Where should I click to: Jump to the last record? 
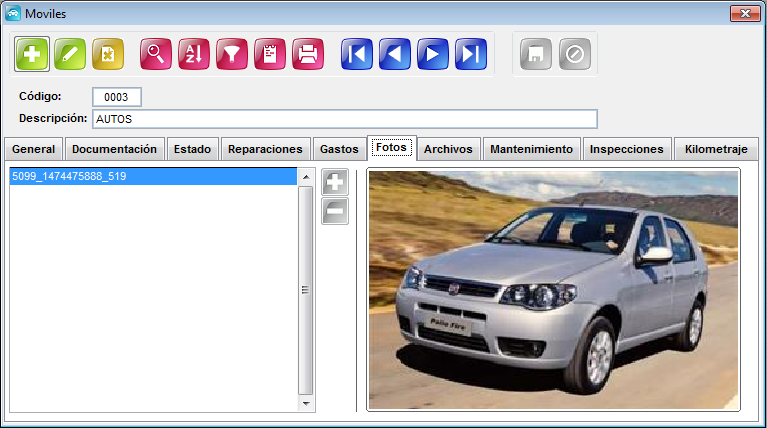click(471, 54)
